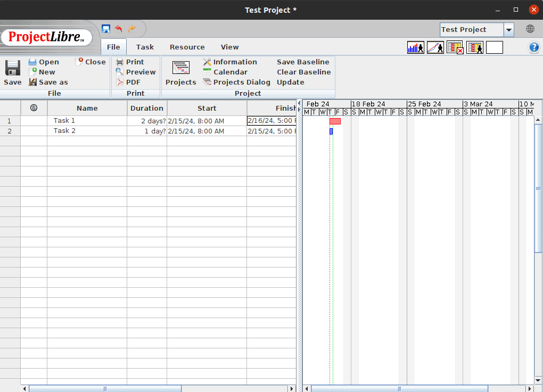Viewport: 543px width, 392px height.
Task: Click the indicators column header icon
Action: [34, 107]
